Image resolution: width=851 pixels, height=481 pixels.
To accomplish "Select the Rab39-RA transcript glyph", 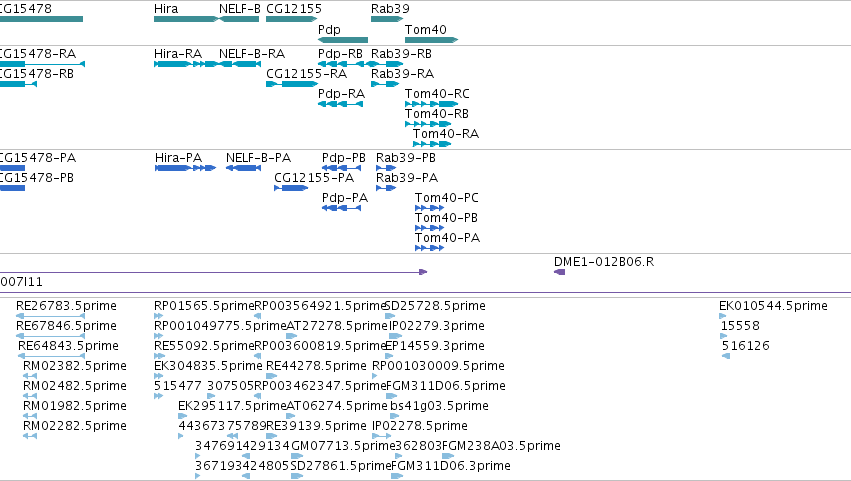I will [385, 84].
